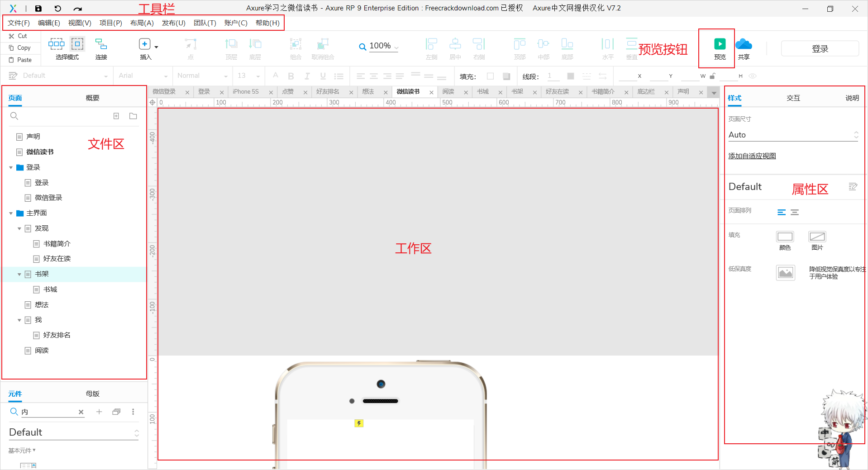This screenshot has width=868, height=470.
Task: Toggle widget visibility with the eye icon
Action: point(753,76)
